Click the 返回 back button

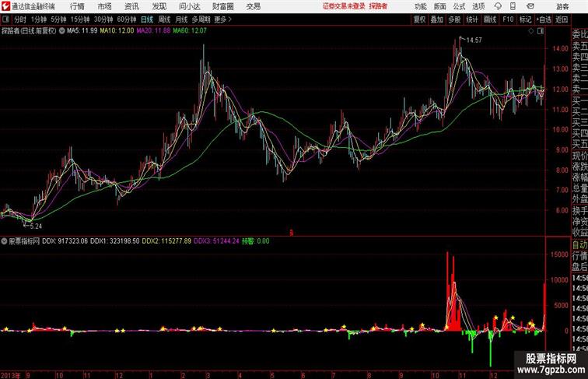tap(562, 19)
